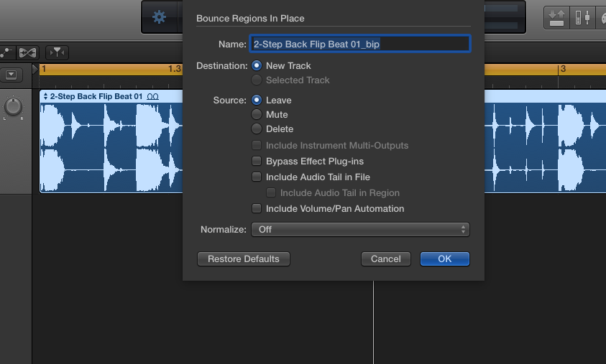
Task: Tick Include Volume/Pan Automation
Action: [x=257, y=209]
